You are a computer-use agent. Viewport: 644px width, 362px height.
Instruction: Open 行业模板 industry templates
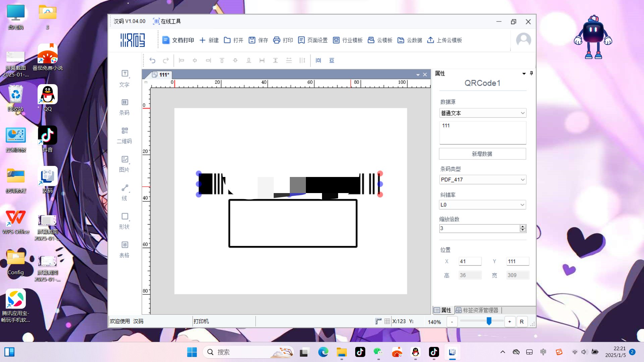click(x=347, y=40)
